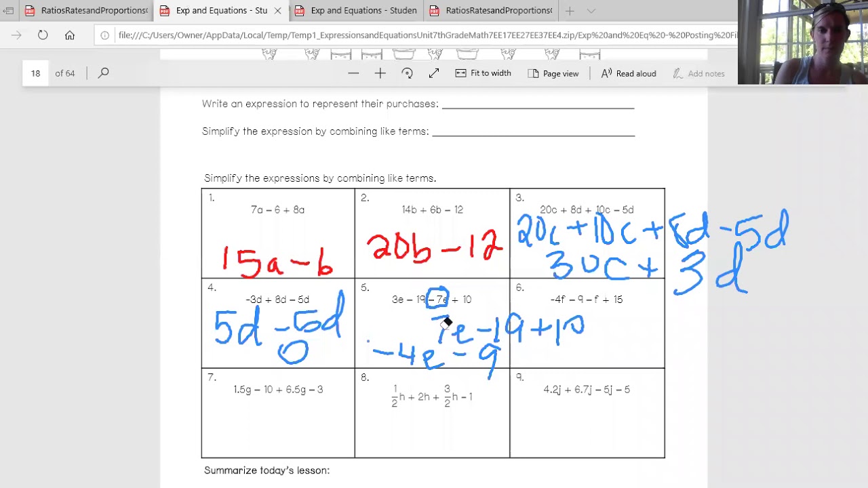This screenshot has width=868, height=488.
Task: Rotate the PDF page
Action: pyautogui.click(x=407, y=73)
